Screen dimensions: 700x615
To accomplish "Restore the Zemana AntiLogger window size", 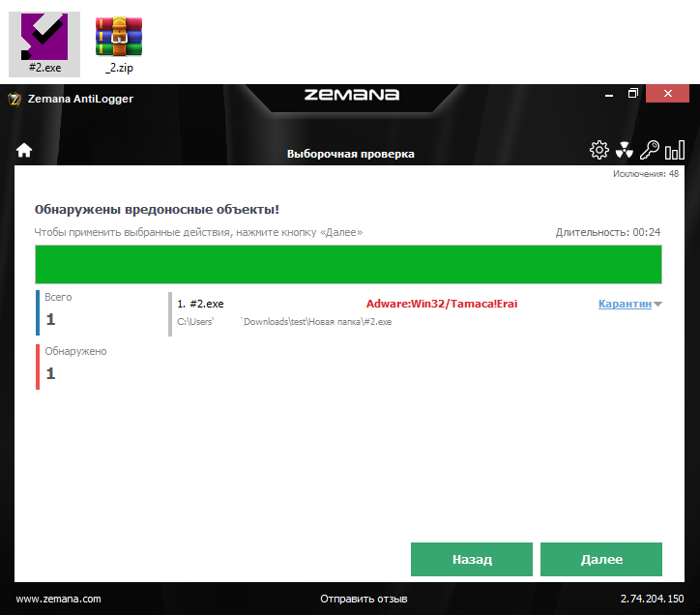I will (x=632, y=94).
